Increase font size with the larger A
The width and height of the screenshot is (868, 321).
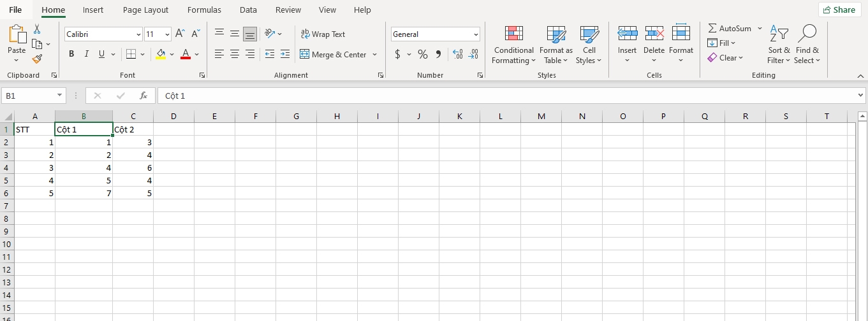click(x=180, y=34)
